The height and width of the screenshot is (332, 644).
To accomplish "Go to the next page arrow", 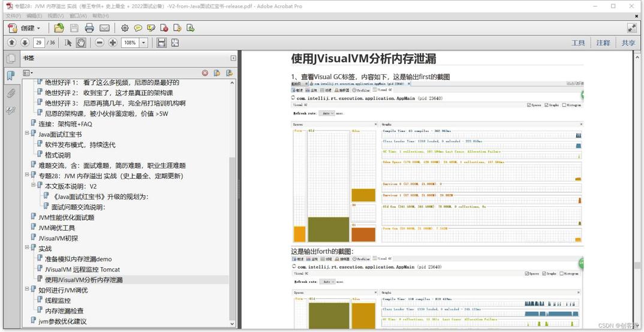I will point(25,43).
